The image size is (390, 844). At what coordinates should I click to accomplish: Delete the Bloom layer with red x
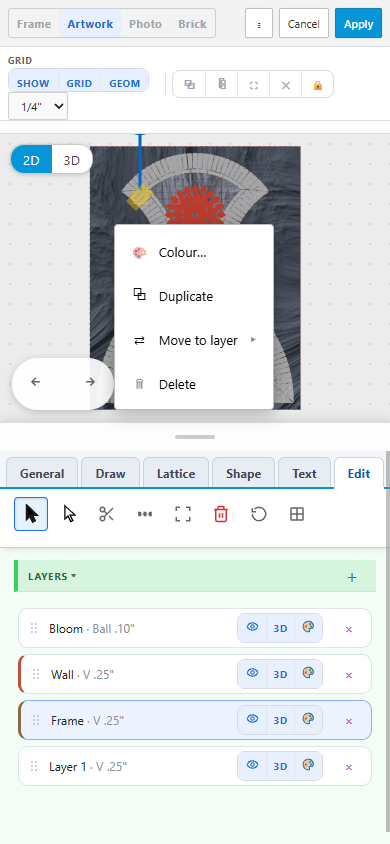pyautogui.click(x=349, y=629)
